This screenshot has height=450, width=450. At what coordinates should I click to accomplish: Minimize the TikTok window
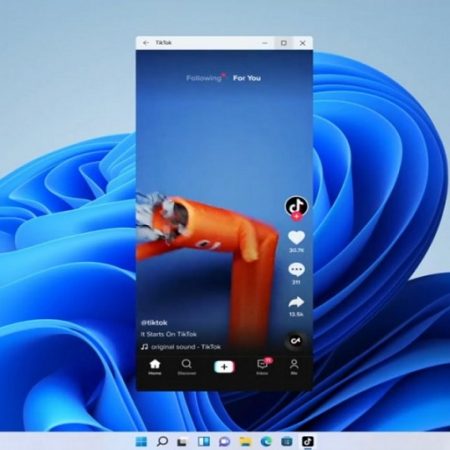[x=265, y=43]
